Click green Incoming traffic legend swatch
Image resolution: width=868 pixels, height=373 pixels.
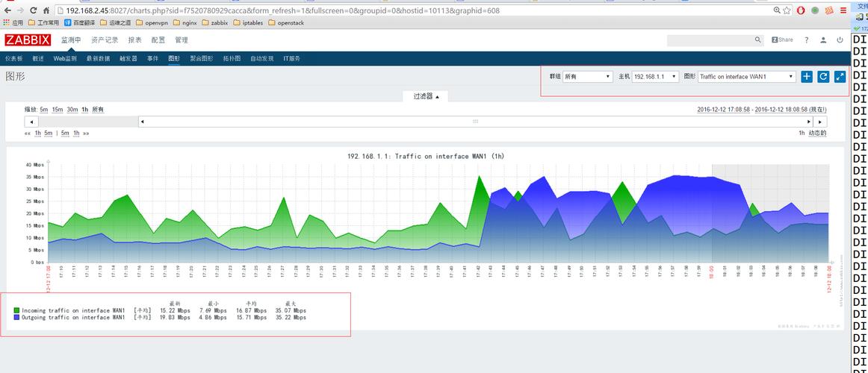[x=16, y=310]
